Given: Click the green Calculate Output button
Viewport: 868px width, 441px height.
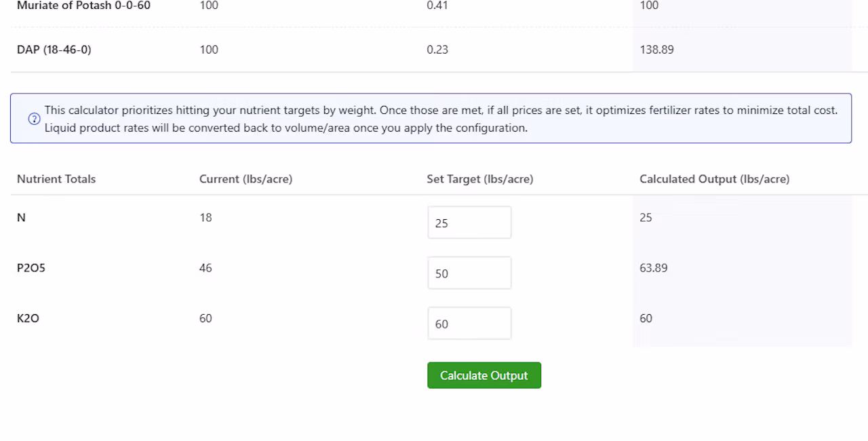Looking at the screenshot, I should 484,375.
